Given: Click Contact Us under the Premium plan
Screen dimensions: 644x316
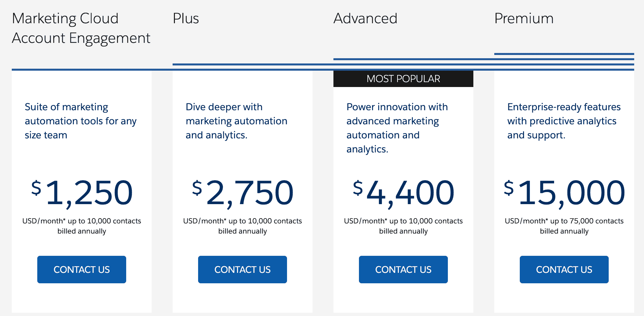Looking at the screenshot, I should coord(564,270).
